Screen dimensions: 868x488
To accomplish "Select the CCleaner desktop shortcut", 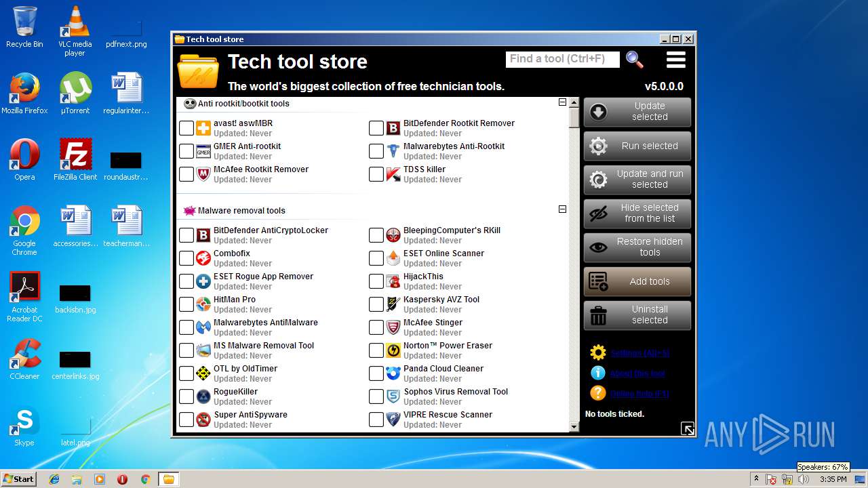I will (24, 360).
